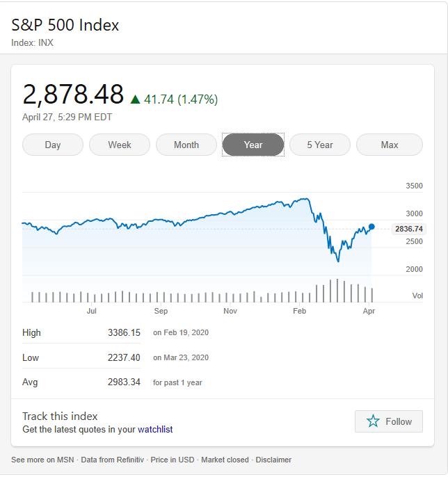The width and height of the screenshot is (448, 477).
Task: Open the Disclaimer link
Action: [273, 460]
